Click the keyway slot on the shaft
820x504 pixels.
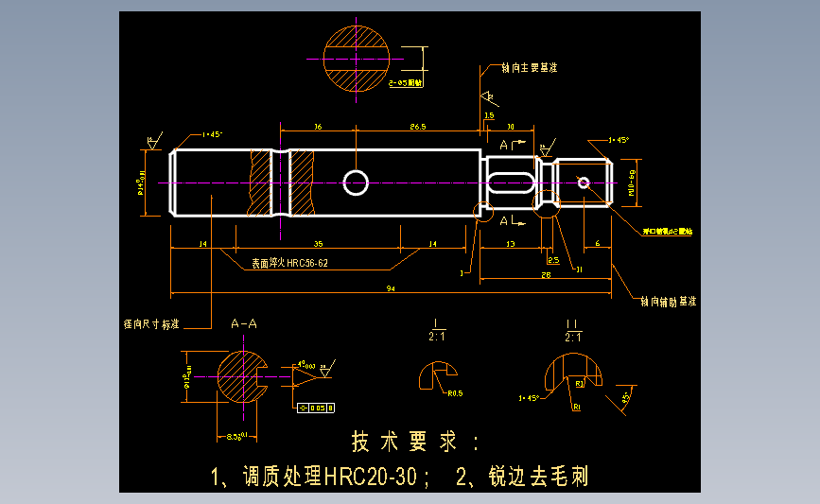click(x=511, y=182)
